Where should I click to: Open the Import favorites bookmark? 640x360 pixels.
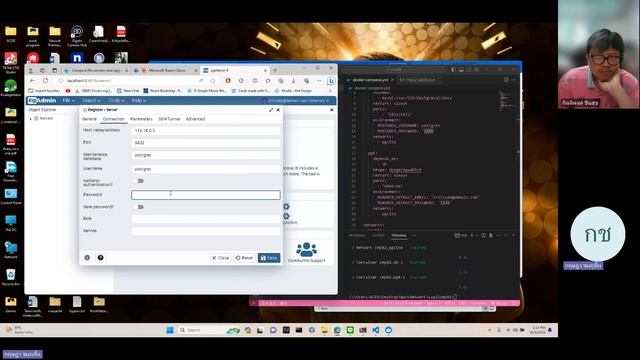44,91
